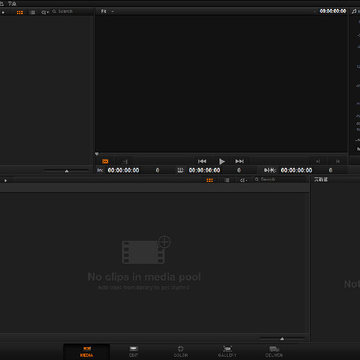Open the Deliver page tab
Screen dimensions: 360x360
click(x=274, y=352)
